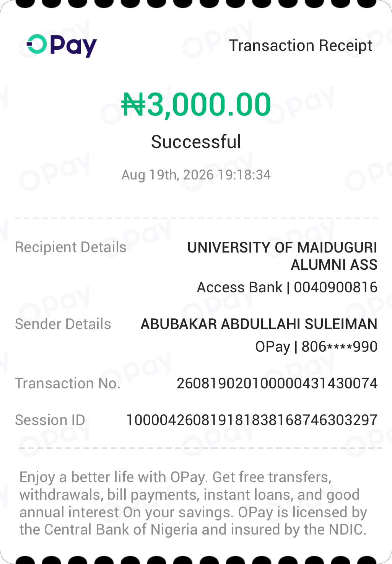Image resolution: width=392 pixels, height=564 pixels.
Task: Click the Successful status text
Action: pos(196,142)
